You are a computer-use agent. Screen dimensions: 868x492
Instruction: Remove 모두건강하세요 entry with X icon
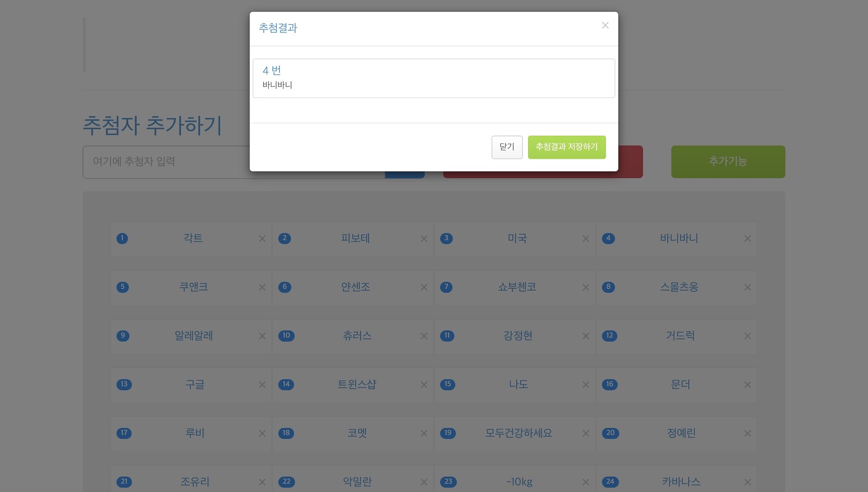tap(586, 434)
